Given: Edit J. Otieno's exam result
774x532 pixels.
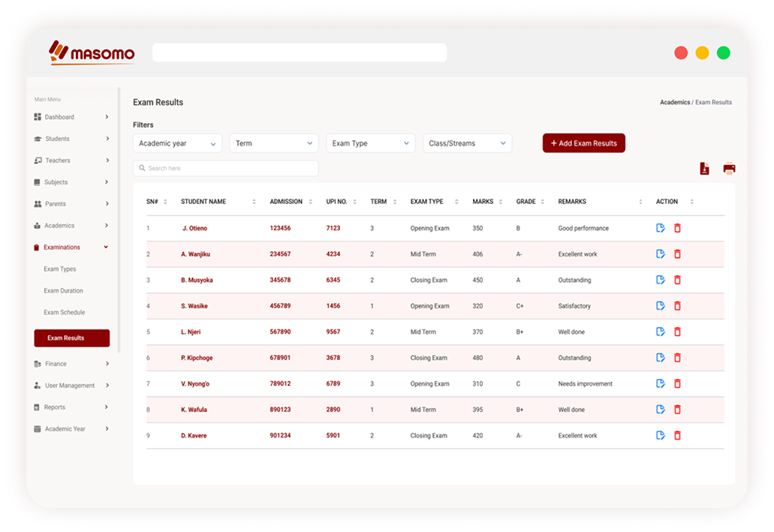Looking at the screenshot, I should pyautogui.click(x=661, y=228).
